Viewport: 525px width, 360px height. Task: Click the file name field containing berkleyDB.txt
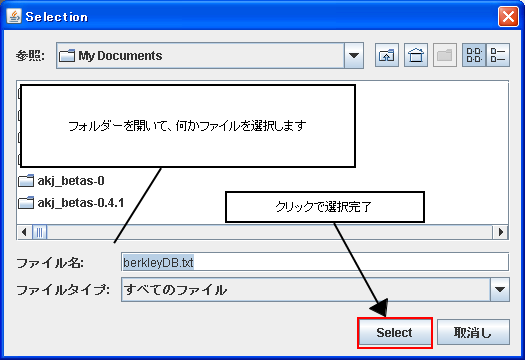coord(315,262)
